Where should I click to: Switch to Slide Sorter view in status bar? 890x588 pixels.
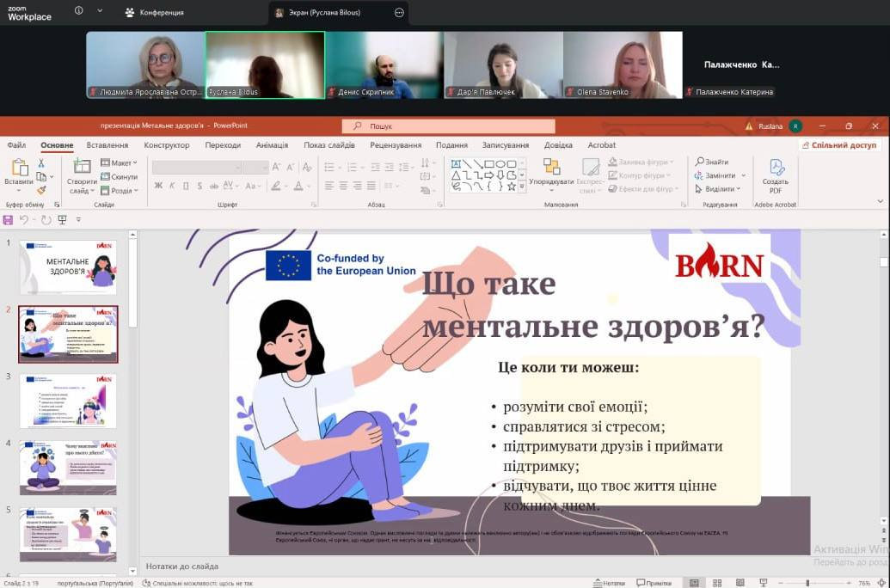pos(717,583)
